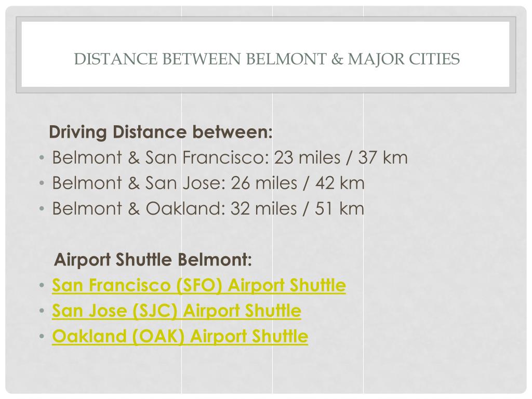Click the bullet before OAK shuttle link
The width and height of the screenshot is (532, 399).
tap(42, 336)
